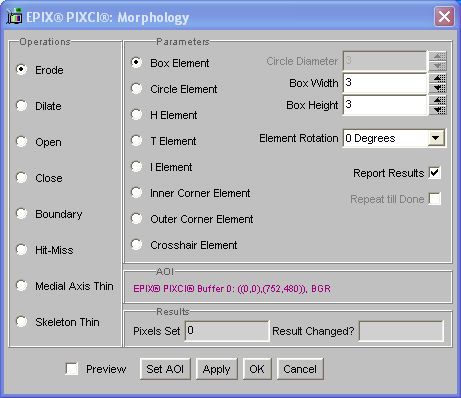Screen dimensions: 461x398
Task: Click the Cancel button
Action: click(x=300, y=369)
